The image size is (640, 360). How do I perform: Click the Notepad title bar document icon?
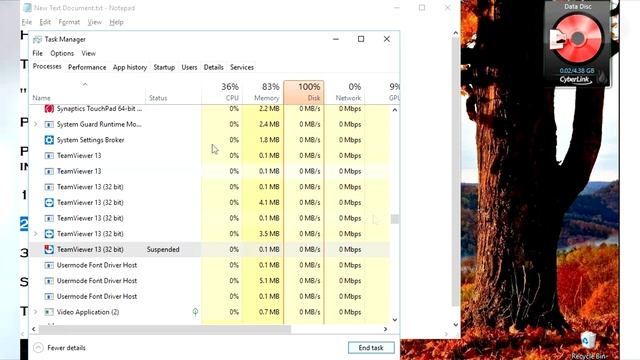point(27,8)
